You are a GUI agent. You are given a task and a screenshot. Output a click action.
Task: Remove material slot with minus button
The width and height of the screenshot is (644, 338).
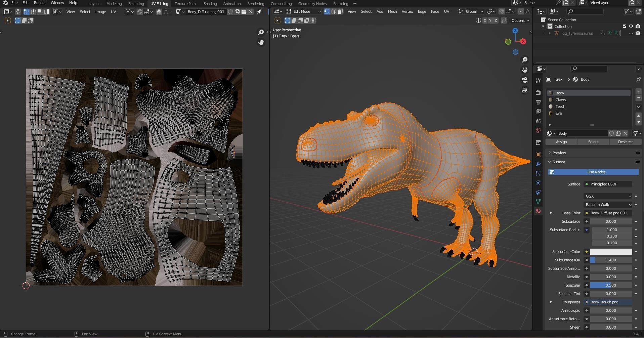(x=638, y=98)
